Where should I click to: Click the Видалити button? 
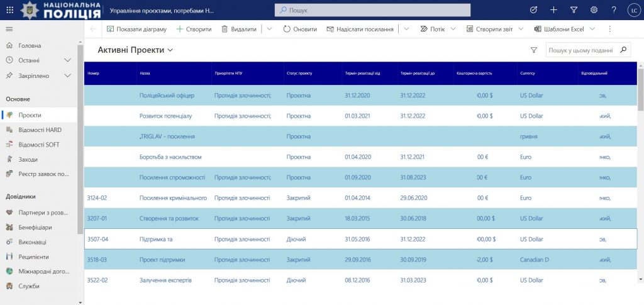[239, 29]
